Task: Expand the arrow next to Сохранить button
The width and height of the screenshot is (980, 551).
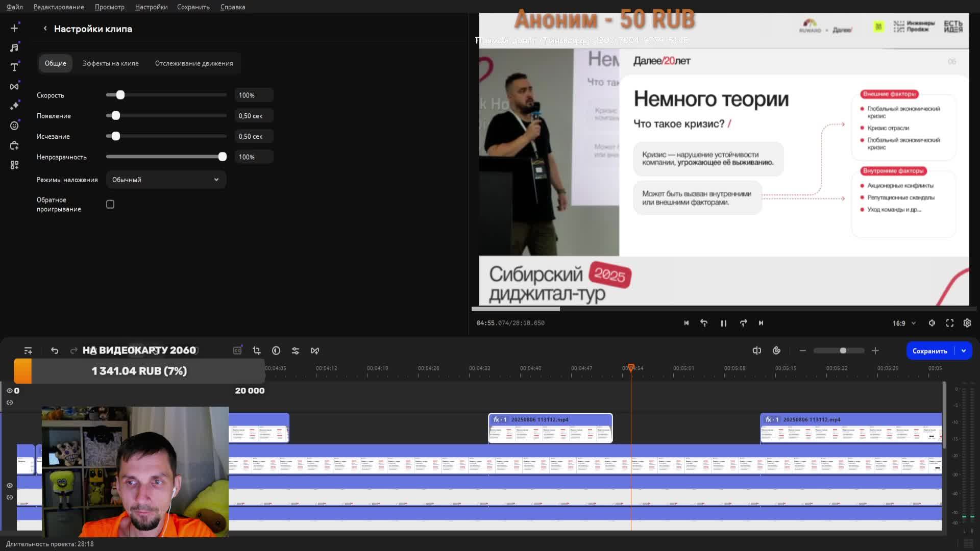Action: (964, 350)
